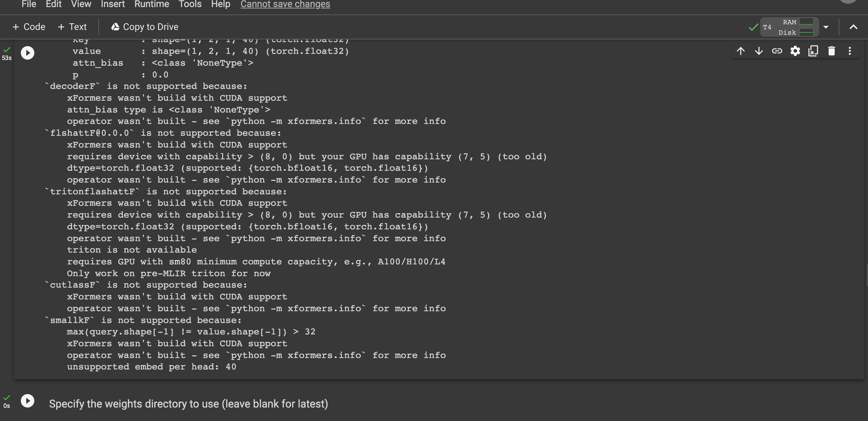
Task: Mirror the cell in a tab
Action: tap(813, 51)
